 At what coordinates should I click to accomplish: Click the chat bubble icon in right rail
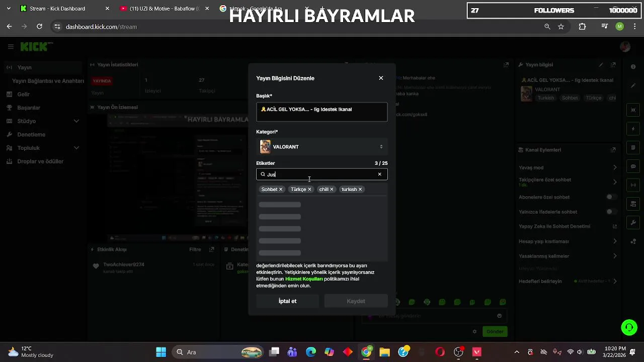tap(633, 166)
